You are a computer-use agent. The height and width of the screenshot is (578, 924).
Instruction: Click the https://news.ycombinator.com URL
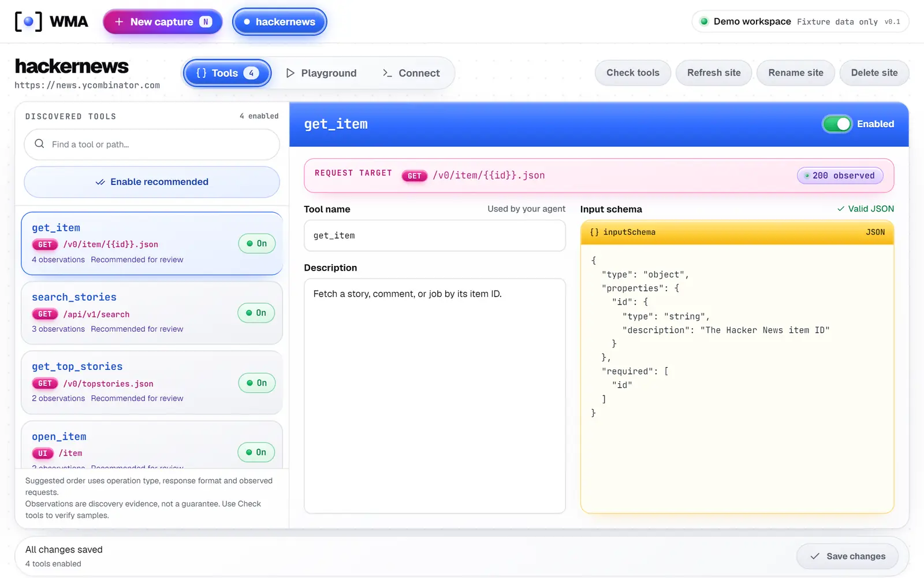[x=87, y=85]
